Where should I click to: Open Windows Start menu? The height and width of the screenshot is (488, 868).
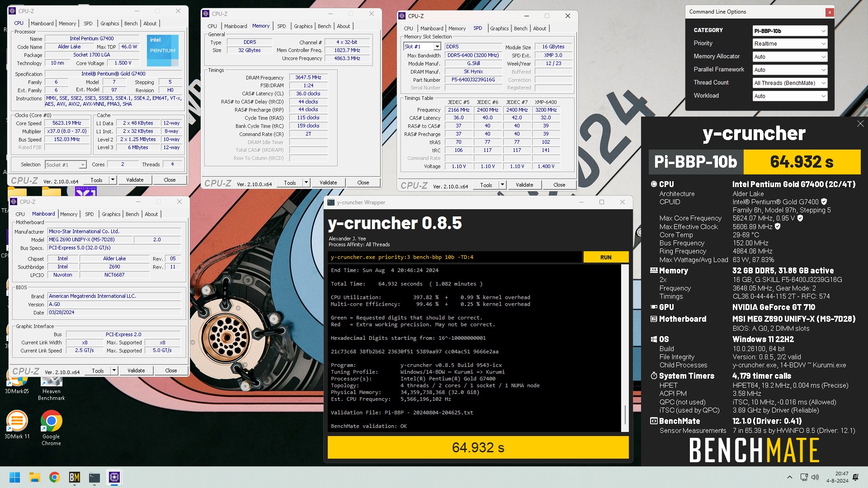pyautogui.click(x=14, y=477)
